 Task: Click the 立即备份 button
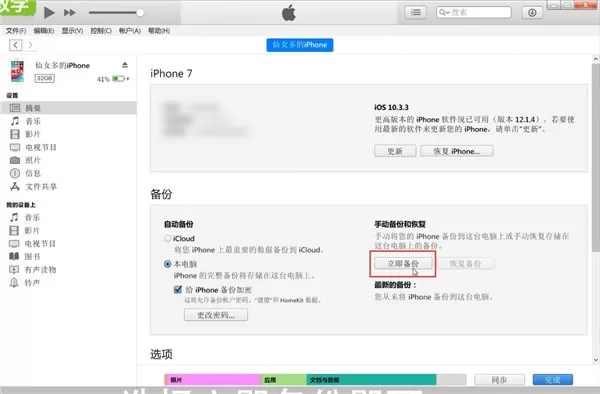point(403,263)
